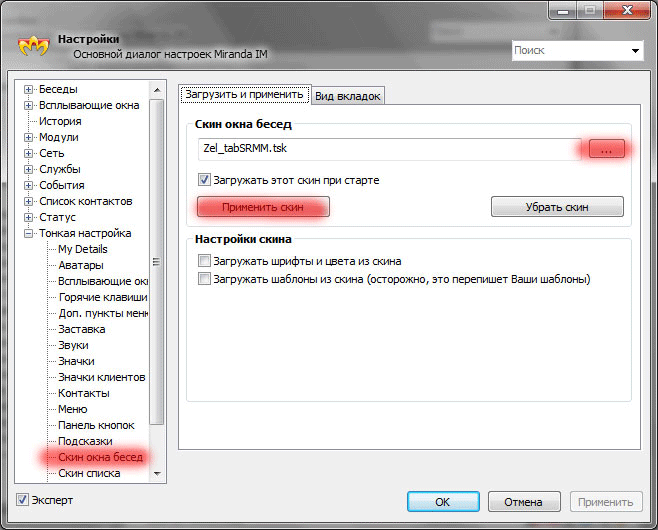The width and height of the screenshot is (658, 530).
Task: Select 'Доп. пункты меню' tree item
Action: [103, 313]
